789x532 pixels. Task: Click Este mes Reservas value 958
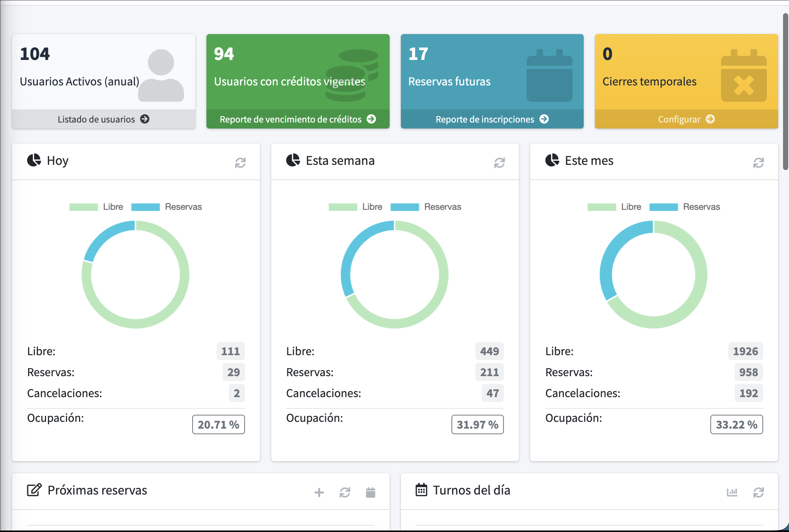point(749,372)
